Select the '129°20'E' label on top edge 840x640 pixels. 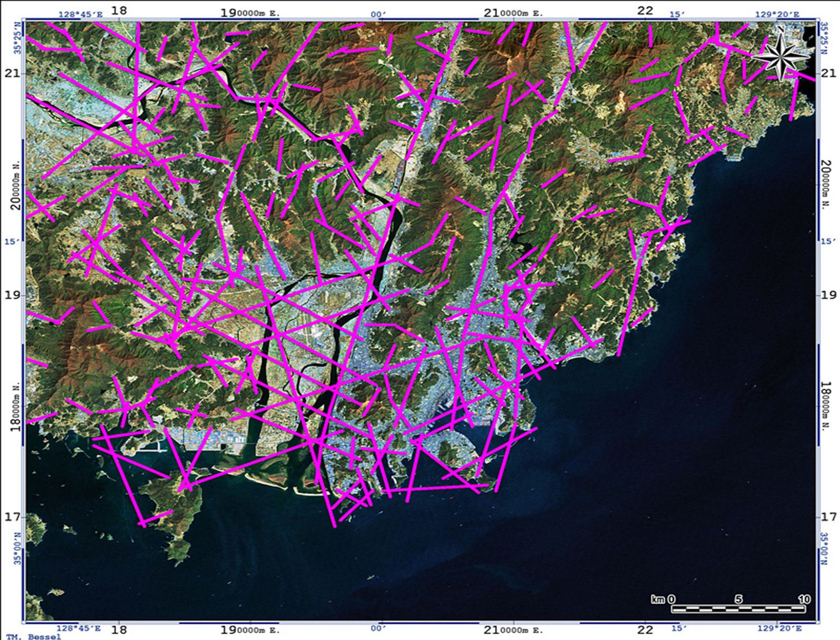777,14
